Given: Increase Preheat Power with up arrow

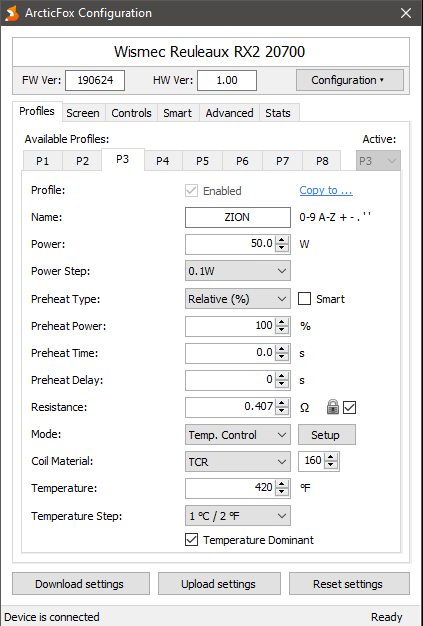Looking at the screenshot, I should click(x=282, y=321).
